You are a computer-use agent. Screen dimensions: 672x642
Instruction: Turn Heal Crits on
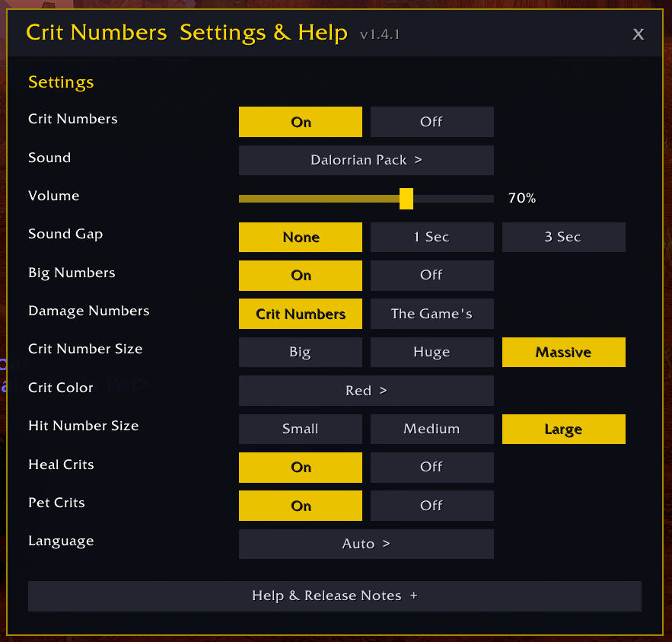point(301,468)
